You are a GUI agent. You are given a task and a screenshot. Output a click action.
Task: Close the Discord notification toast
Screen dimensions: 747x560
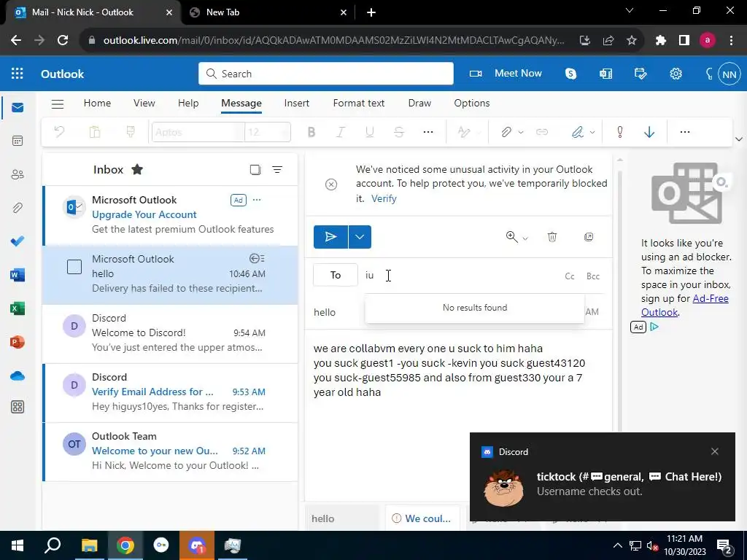[715, 451]
